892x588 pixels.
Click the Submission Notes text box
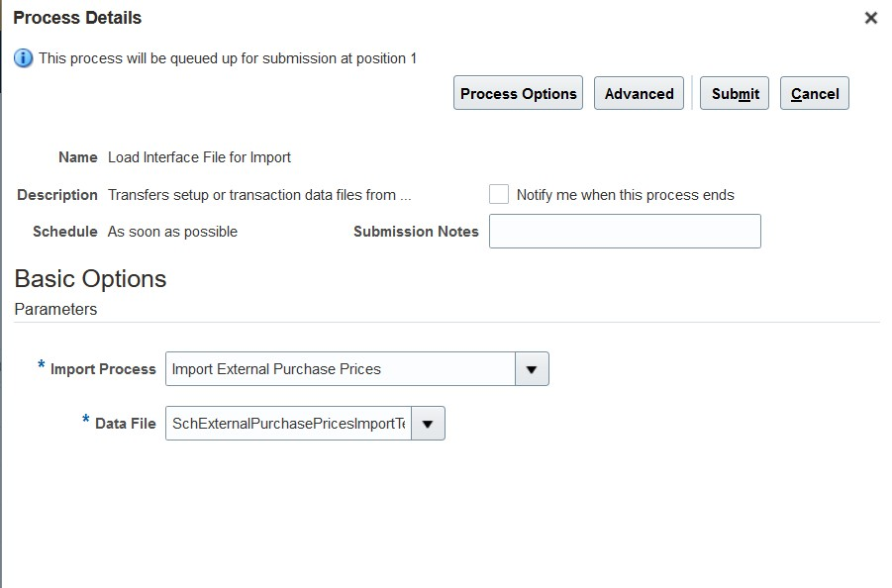point(625,231)
